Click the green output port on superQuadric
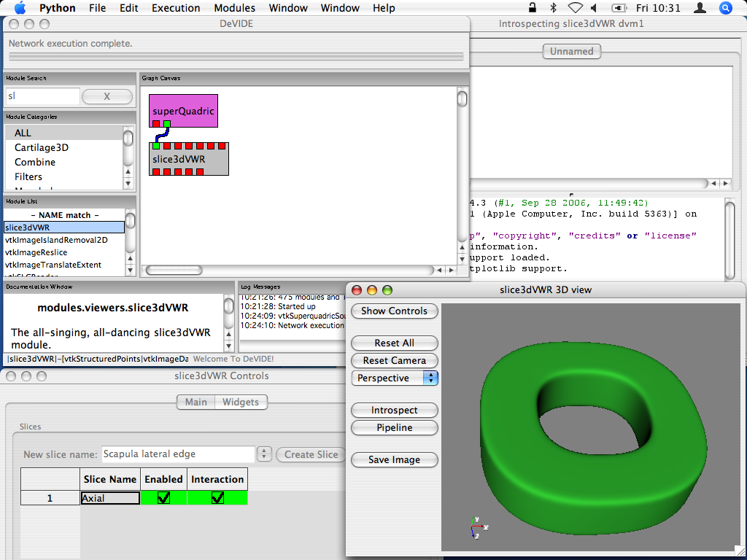Screen dimensions: 747x560 pyautogui.click(x=167, y=124)
